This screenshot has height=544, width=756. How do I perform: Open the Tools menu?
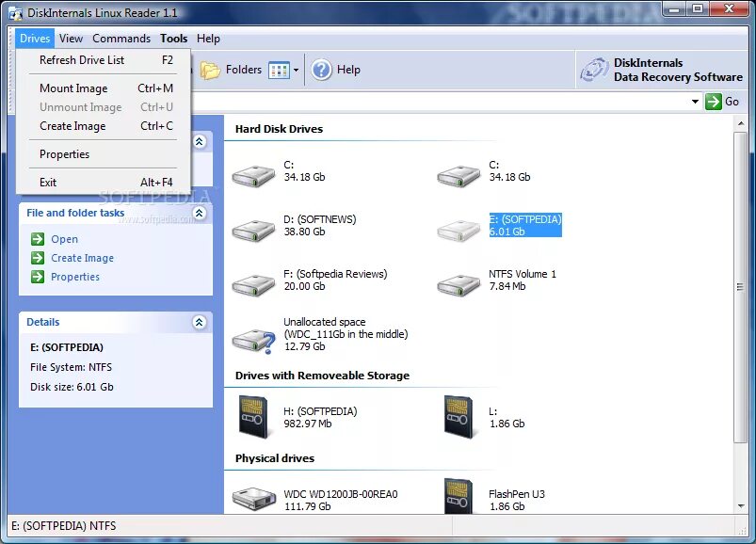173,39
